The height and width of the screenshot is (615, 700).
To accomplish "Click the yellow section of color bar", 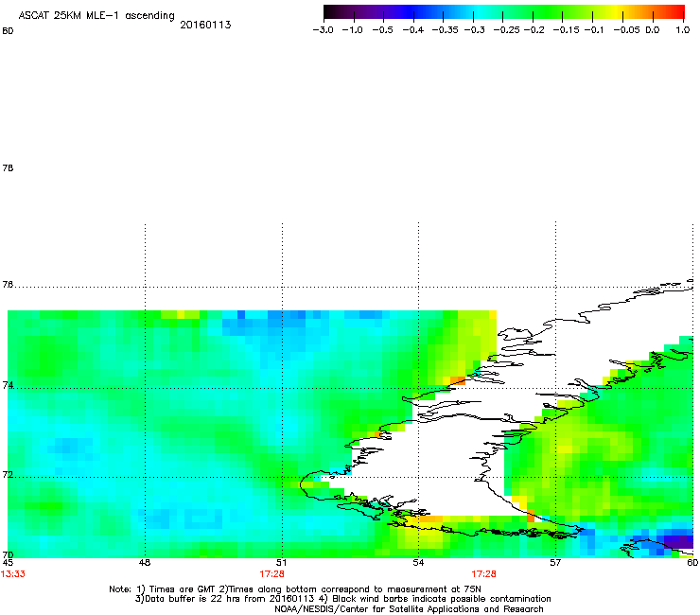I will tap(619, 11).
